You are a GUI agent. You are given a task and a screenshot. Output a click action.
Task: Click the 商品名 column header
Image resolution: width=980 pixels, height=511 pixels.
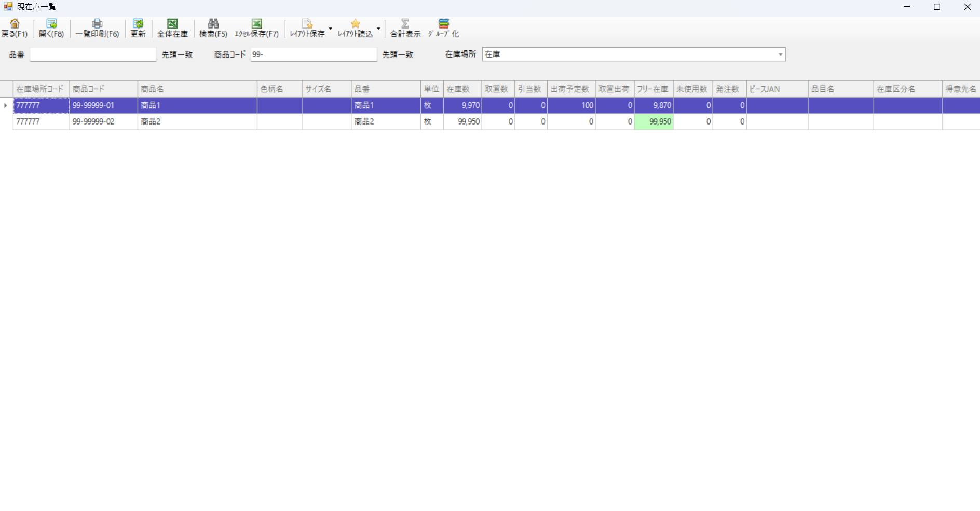click(x=197, y=89)
